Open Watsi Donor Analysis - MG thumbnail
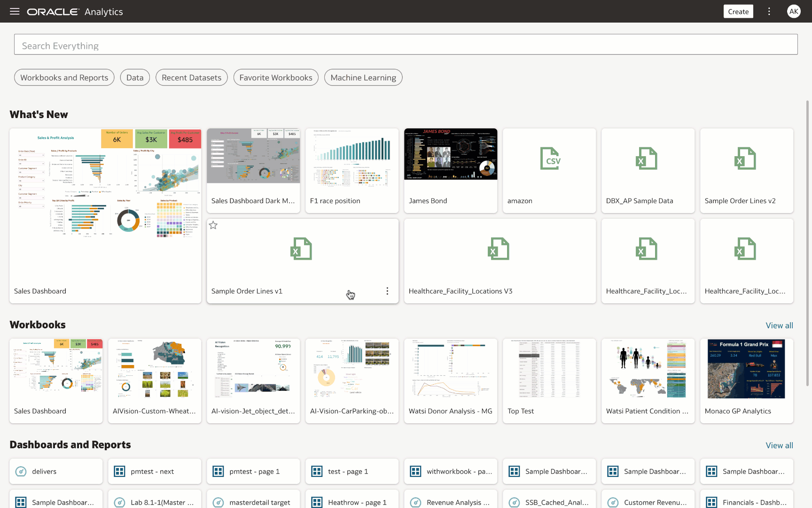The width and height of the screenshot is (812, 508). pyautogui.click(x=451, y=369)
